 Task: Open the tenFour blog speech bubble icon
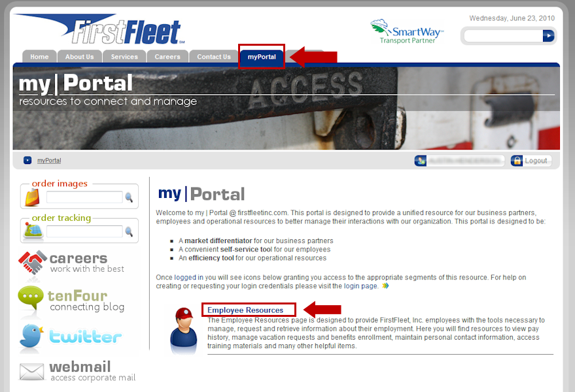(x=31, y=298)
